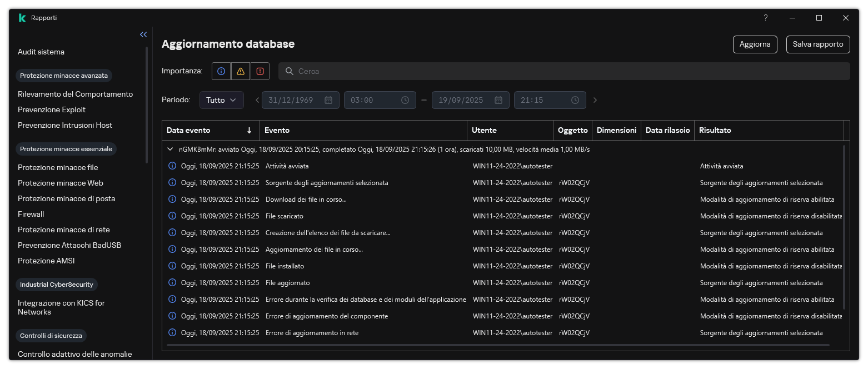
Task: Open calendar picker for start date
Action: click(328, 100)
